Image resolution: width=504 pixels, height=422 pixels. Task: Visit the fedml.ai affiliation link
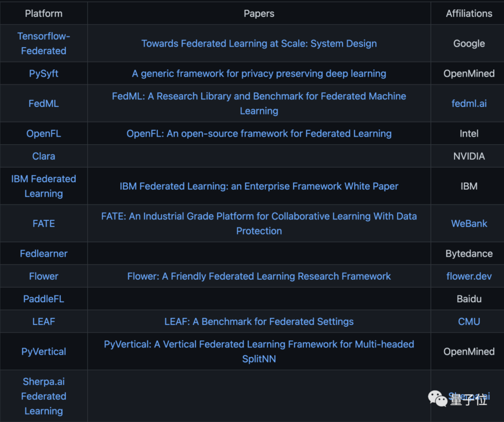(x=469, y=104)
